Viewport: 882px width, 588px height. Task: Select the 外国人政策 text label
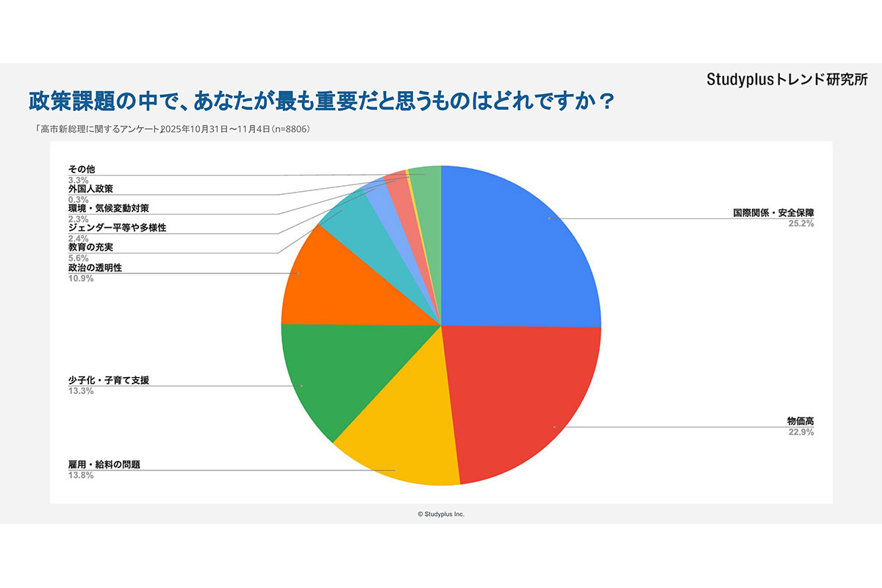pyautogui.click(x=90, y=189)
